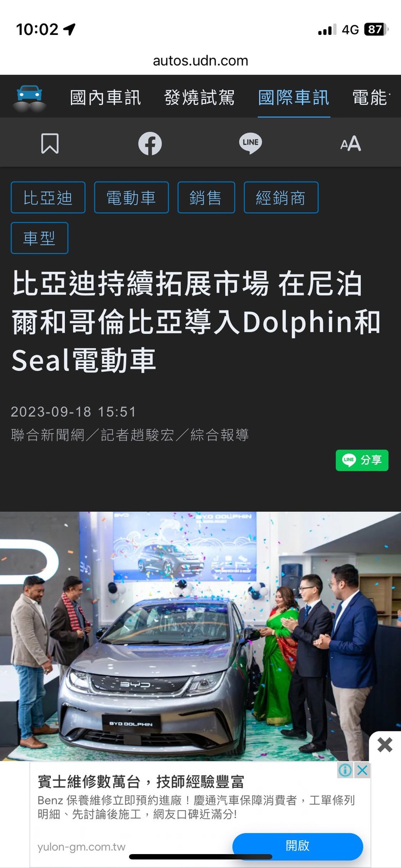401x868 pixels.
Task: Switch to the 發燒試駕 tab
Action: click(199, 97)
